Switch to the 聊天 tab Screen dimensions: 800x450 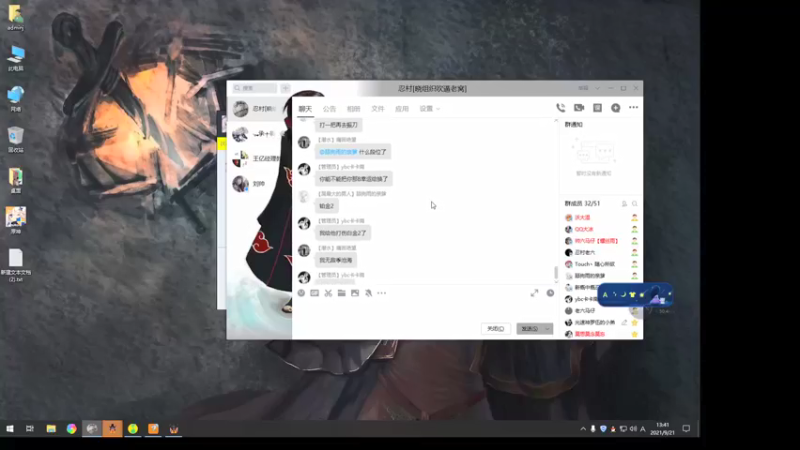tap(305, 109)
